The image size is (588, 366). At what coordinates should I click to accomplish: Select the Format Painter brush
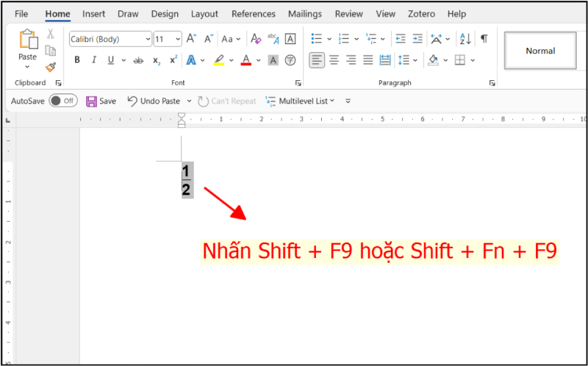tap(50, 67)
